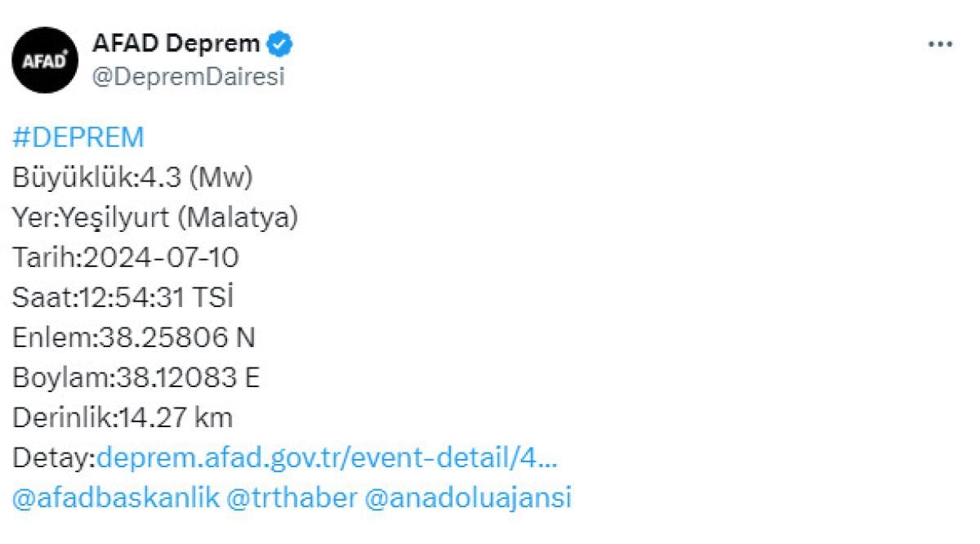Viewport: 980px width, 544px height.
Task: Go to the @anadoluajansi mention
Action: click(x=468, y=498)
